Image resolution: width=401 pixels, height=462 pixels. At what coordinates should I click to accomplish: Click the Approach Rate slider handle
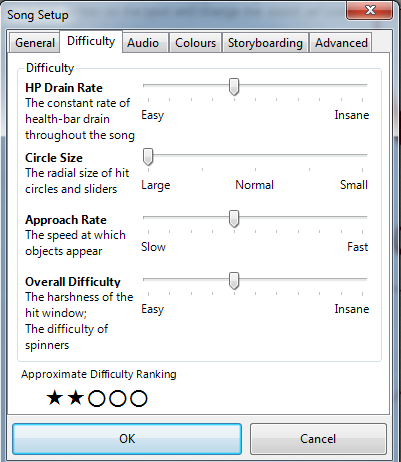234,219
